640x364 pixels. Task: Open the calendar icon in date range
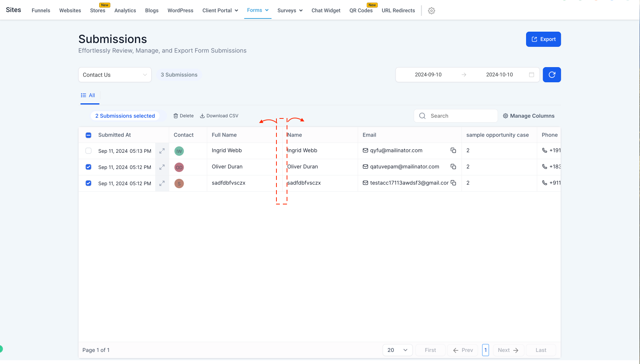point(531,75)
